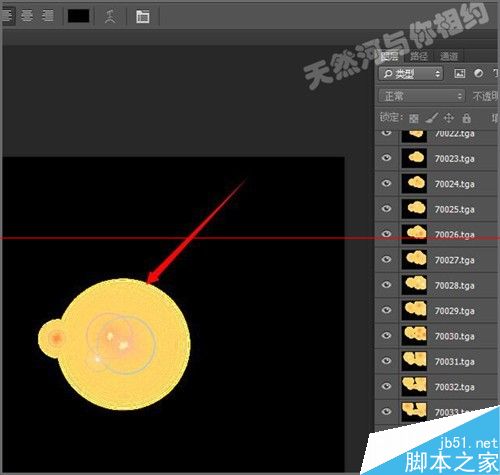Hide layer 70029.tga using eye icon
The height and width of the screenshot is (475, 500).
tap(386, 310)
